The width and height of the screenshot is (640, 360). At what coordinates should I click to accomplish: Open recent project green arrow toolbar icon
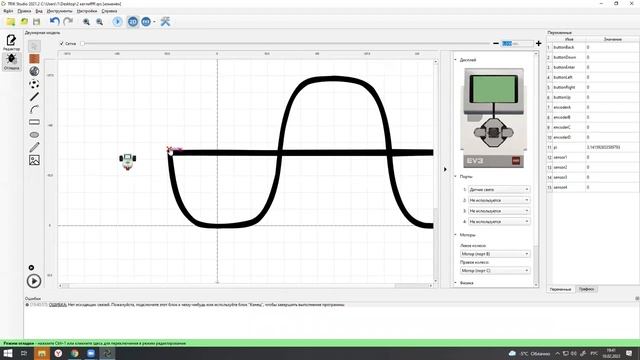coord(24,22)
